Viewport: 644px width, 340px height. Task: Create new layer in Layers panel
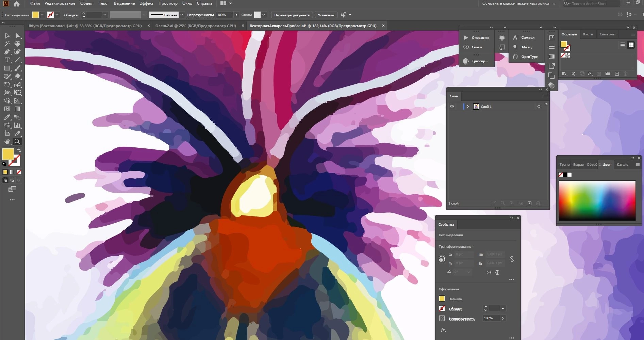(x=529, y=203)
